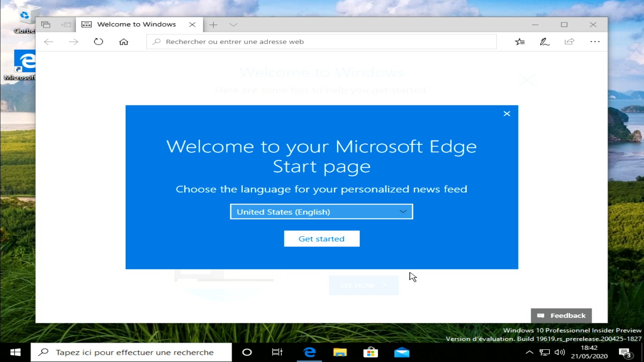
Task: Show tabs you've set aside
Action: pyautogui.click(x=46, y=25)
